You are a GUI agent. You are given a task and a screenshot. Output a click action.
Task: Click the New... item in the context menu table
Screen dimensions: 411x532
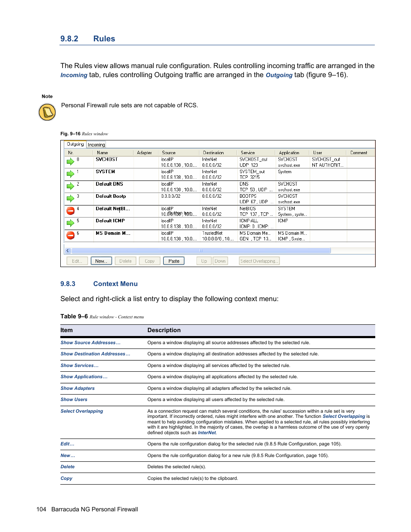68,456
